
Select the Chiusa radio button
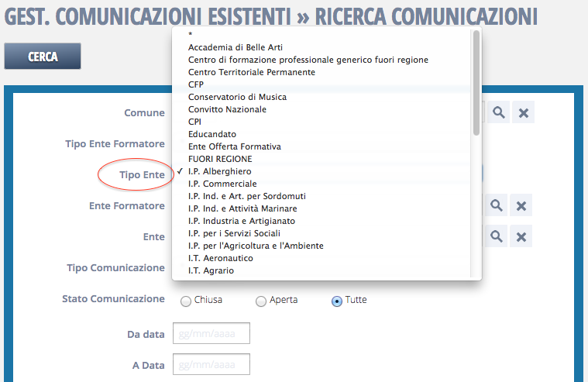click(185, 301)
